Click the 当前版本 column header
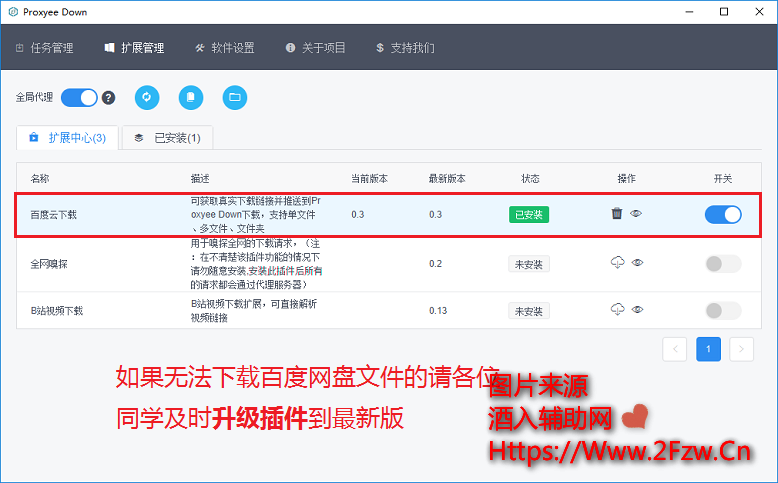The height and width of the screenshot is (483, 778). [370, 179]
